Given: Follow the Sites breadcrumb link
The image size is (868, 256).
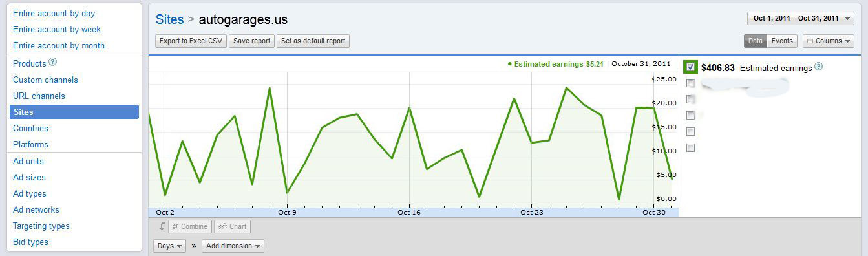Looking at the screenshot, I should pos(169,19).
